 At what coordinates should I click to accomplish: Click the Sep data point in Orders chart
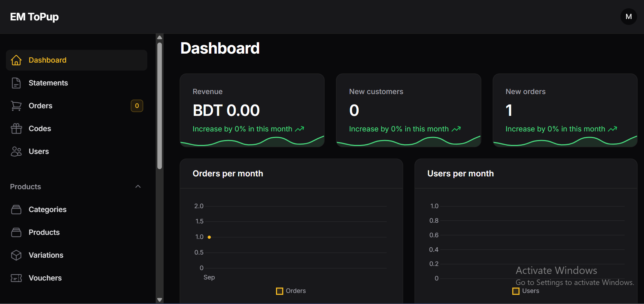tap(209, 237)
